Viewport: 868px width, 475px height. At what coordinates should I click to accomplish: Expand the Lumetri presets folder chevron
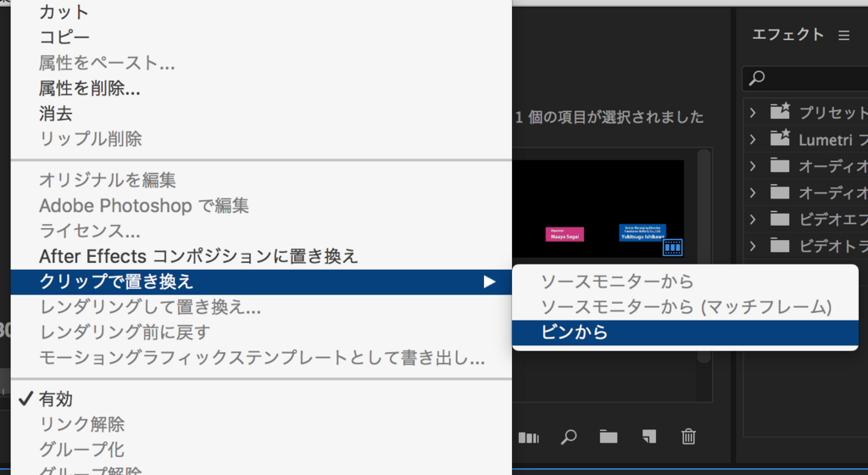click(753, 139)
